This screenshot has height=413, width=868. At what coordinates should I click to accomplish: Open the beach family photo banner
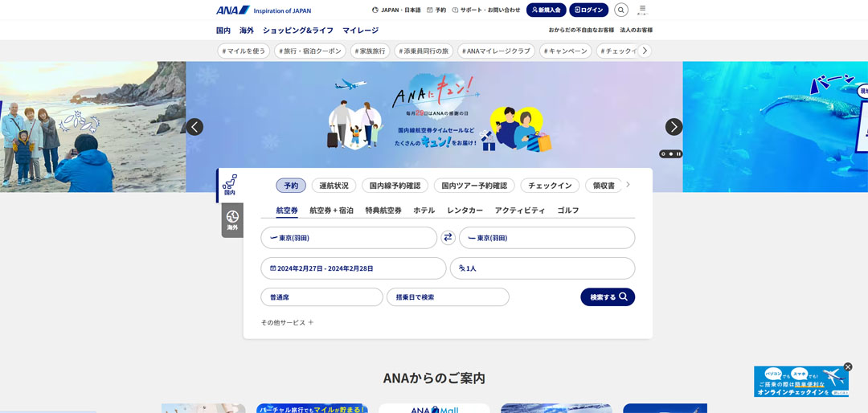92,127
